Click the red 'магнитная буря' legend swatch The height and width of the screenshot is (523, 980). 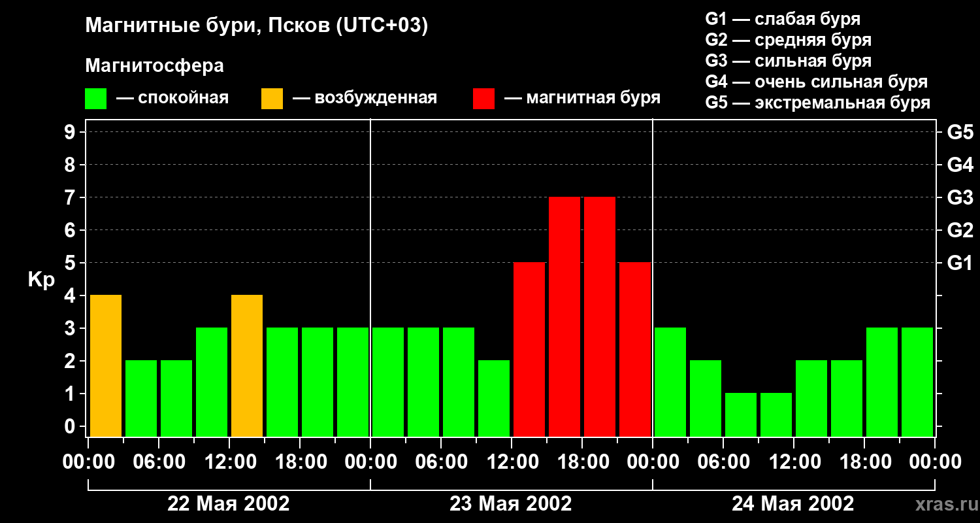tap(483, 99)
